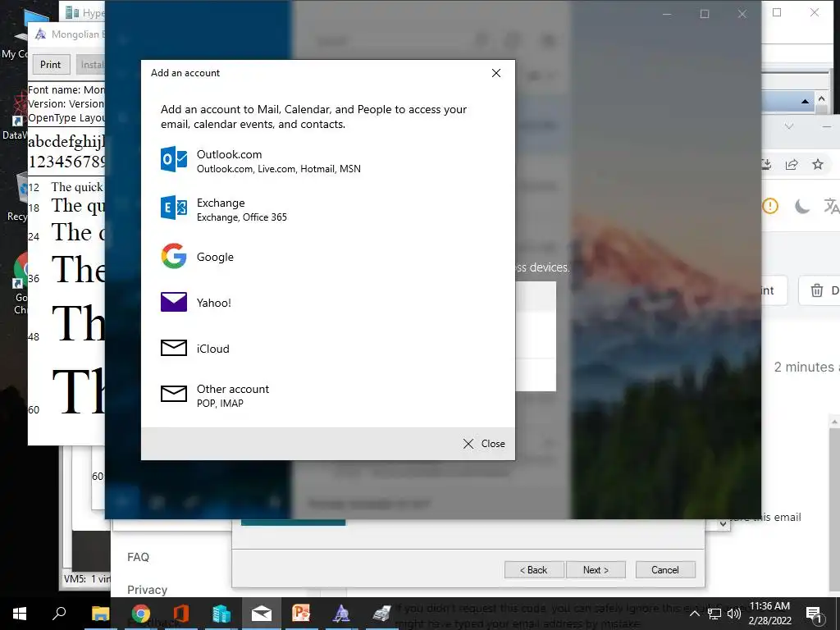Open File Explorer from the taskbar
The height and width of the screenshot is (630, 840).
coord(100,614)
